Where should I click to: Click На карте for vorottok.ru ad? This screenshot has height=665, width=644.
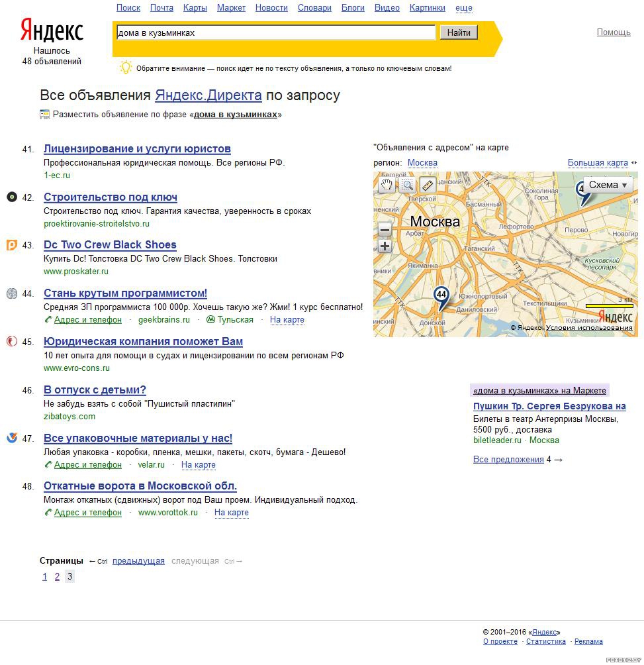232,512
